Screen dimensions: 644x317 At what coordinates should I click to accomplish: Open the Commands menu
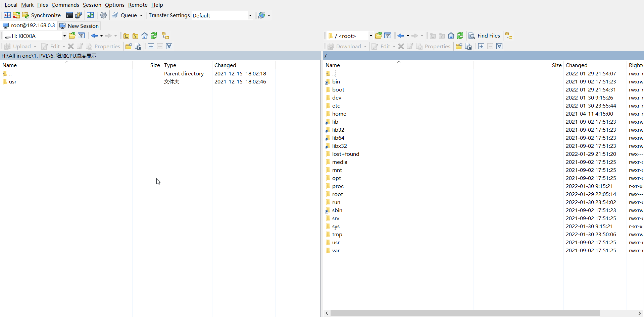coord(65,5)
